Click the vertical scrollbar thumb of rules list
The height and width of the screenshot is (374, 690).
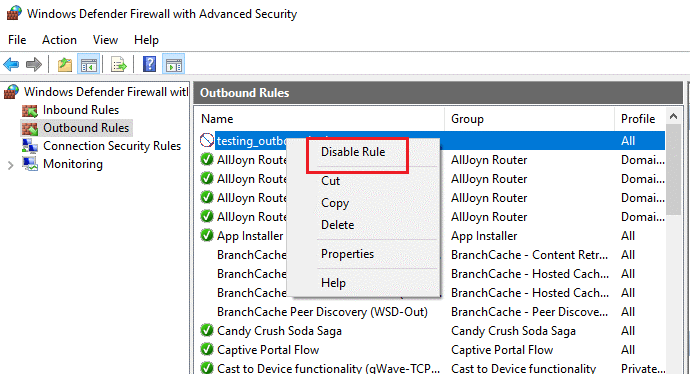pyautogui.click(x=673, y=169)
